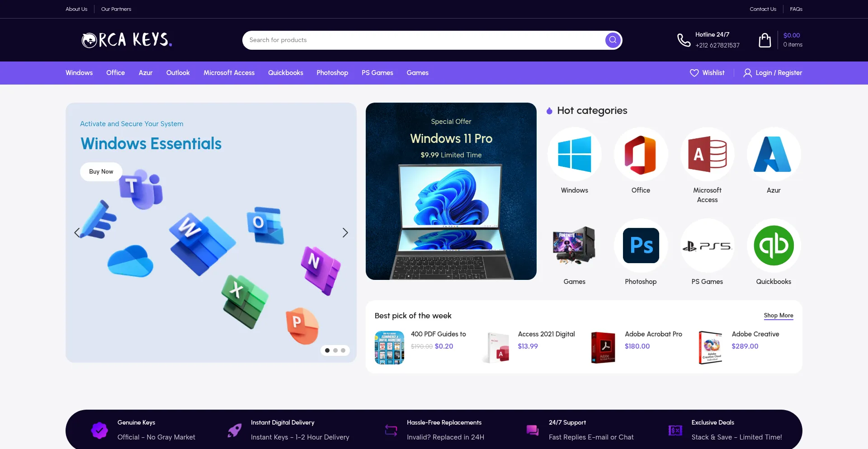Image resolution: width=868 pixels, height=449 pixels.
Task: Click the search magnifier button
Action: [x=613, y=40]
